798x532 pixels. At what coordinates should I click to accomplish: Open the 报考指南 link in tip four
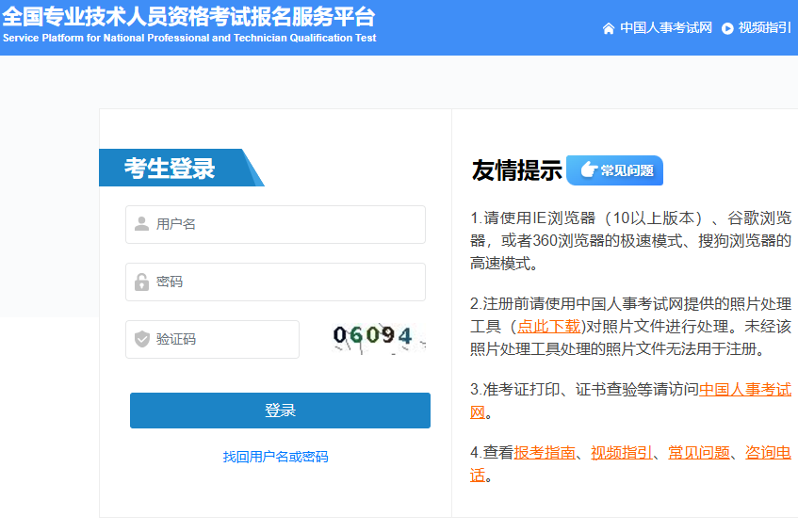coord(545,453)
